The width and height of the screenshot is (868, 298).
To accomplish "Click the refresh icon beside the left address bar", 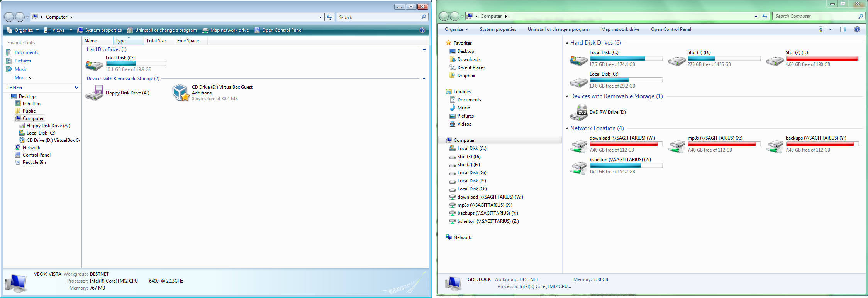I will 329,17.
